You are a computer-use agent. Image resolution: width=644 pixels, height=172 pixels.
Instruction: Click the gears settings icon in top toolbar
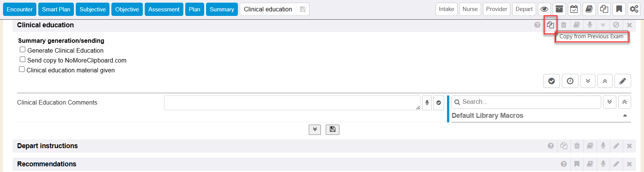[634, 9]
